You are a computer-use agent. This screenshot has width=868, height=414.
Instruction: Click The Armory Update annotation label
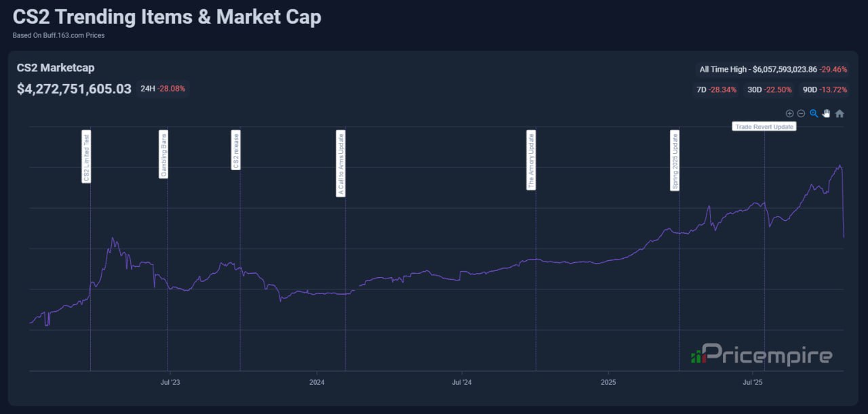532,160
